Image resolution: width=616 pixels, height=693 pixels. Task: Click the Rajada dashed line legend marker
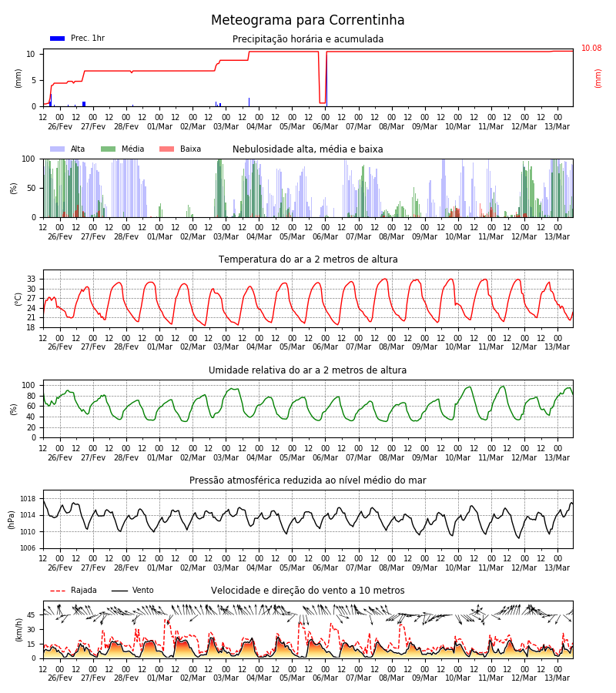pyautogui.click(x=58, y=591)
